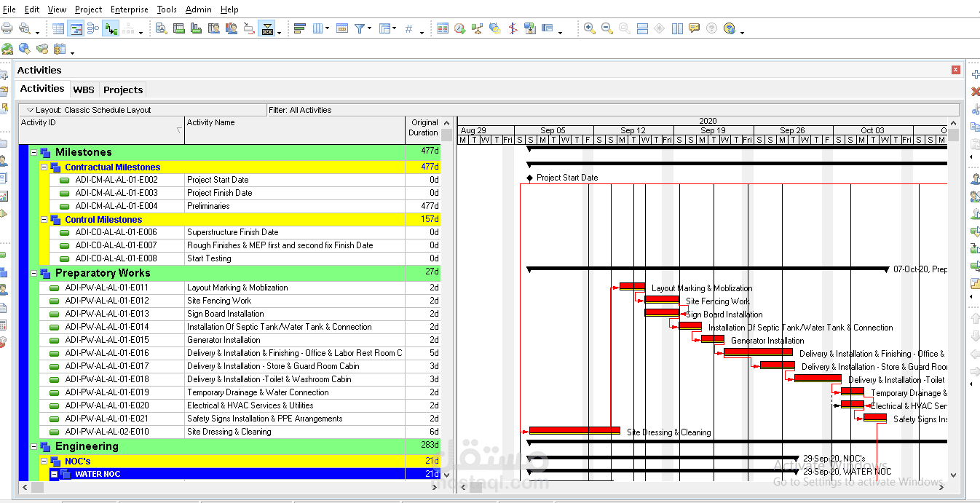
Task: Click the Level Resources icon
Action: [x=478, y=28]
